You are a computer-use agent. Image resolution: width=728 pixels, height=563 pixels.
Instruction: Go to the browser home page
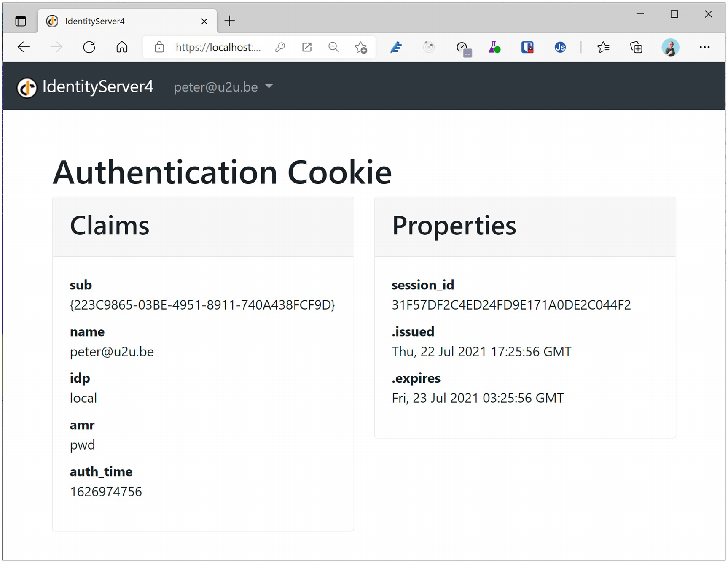[122, 47]
